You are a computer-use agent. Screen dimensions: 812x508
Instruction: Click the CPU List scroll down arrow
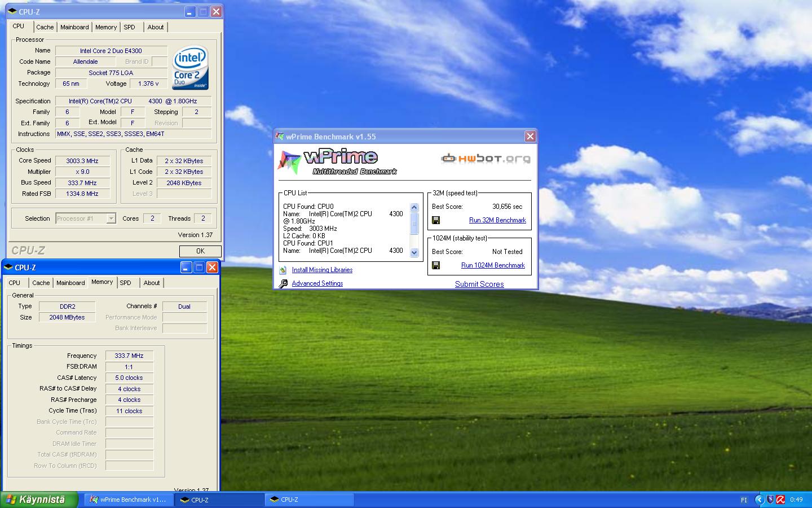click(414, 252)
